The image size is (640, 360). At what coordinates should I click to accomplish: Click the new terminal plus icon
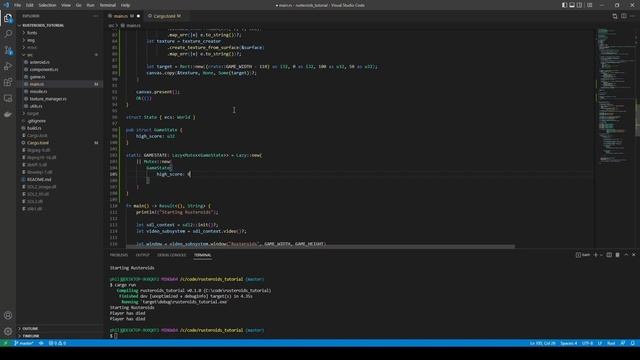pyautogui.click(x=596, y=255)
